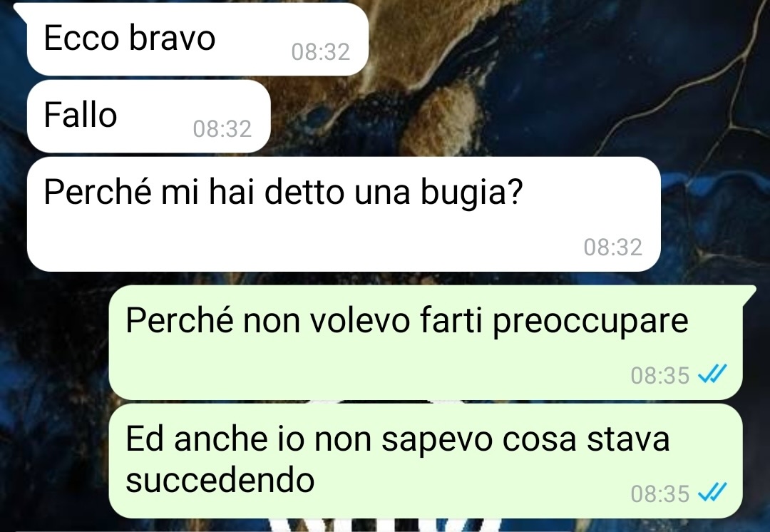Click the word "bugia?" in the incoming message
The width and height of the screenshot is (770, 532).
click(471, 193)
